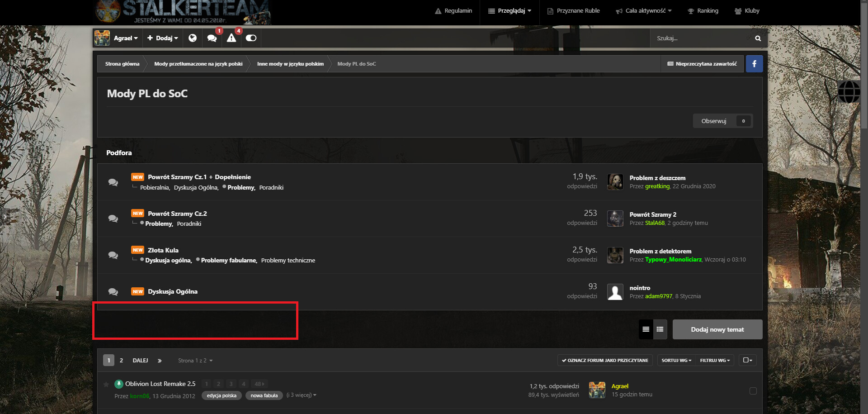This screenshot has height=414, width=868.
Task: Click the STALKERTEAM site logo
Action: coord(183,12)
